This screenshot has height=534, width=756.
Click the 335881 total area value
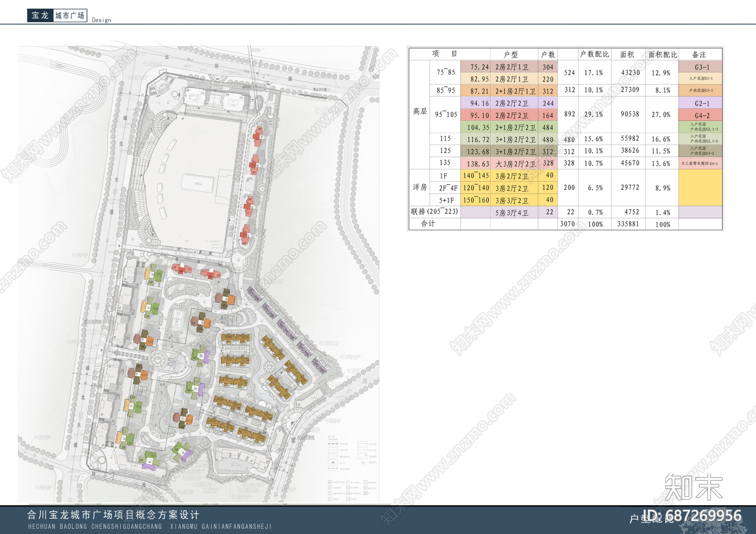[x=628, y=224]
